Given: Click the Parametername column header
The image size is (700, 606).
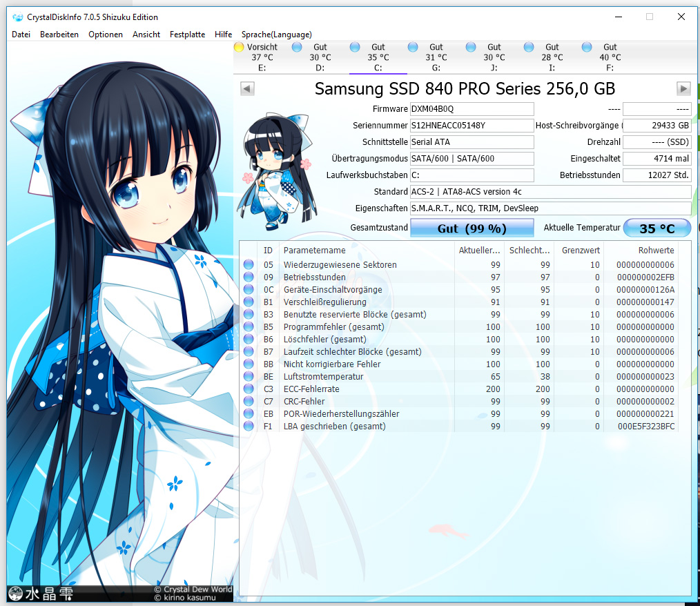Looking at the screenshot, I should (x=367, y=251).
